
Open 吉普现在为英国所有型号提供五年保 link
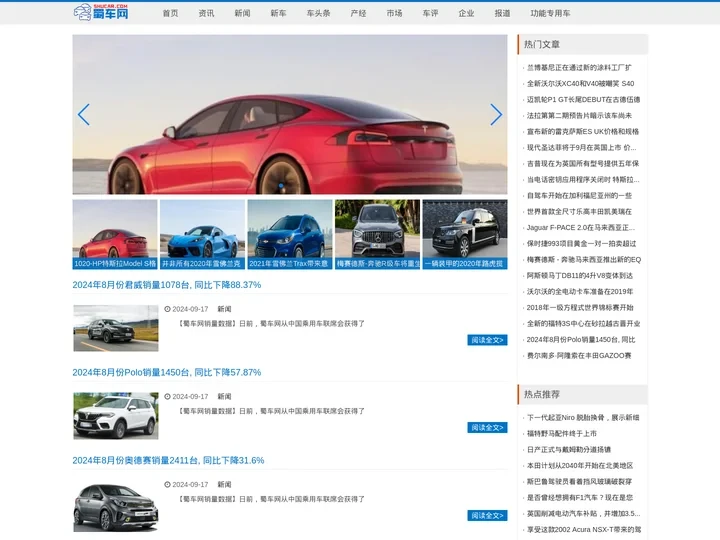pos(583,163)
